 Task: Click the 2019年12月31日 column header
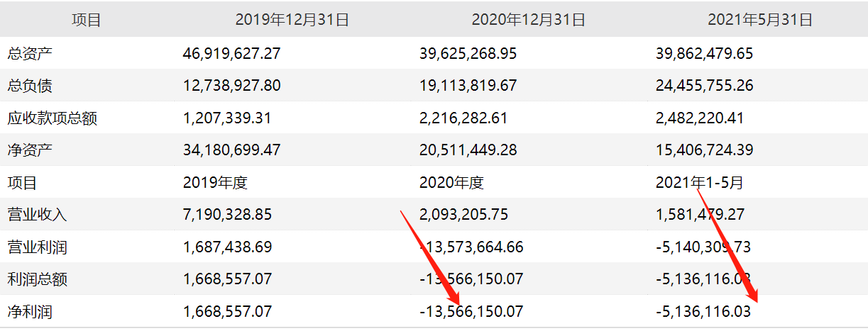click(x=292, y=20)
